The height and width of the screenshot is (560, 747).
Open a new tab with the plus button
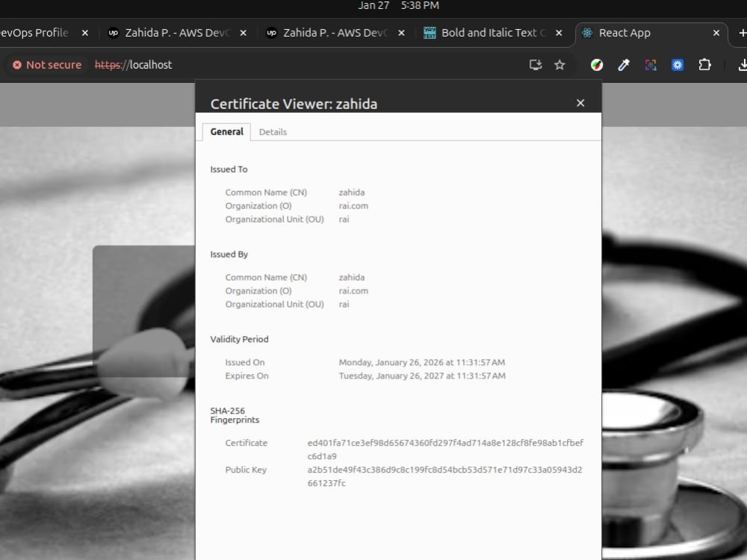(x=743, y=33)
